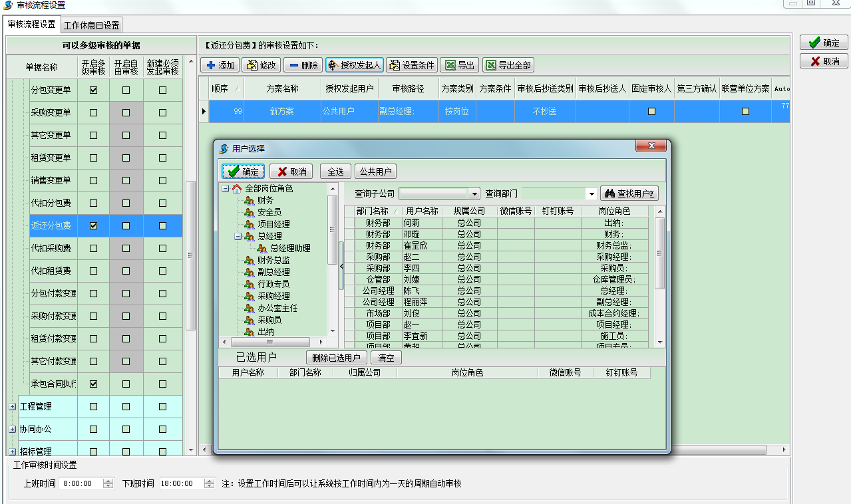
Task: Expand the 工程管理 tree node
Action: (x=13, y=406)
